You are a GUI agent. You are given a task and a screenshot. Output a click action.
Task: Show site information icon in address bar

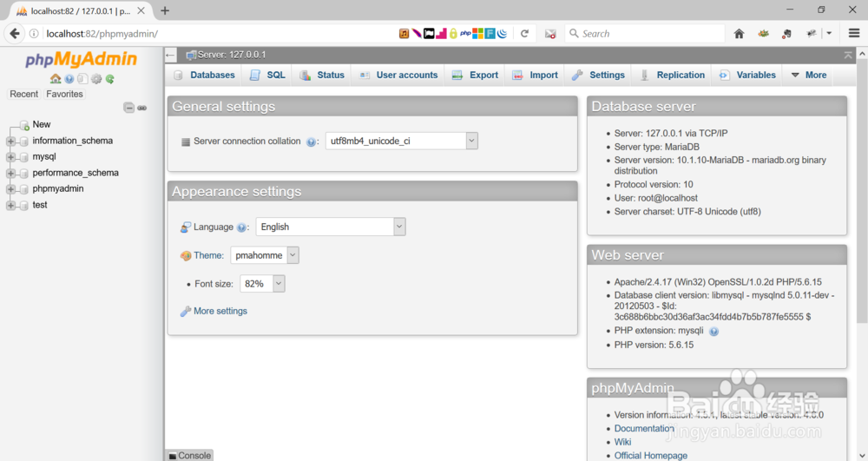point(34,34)
